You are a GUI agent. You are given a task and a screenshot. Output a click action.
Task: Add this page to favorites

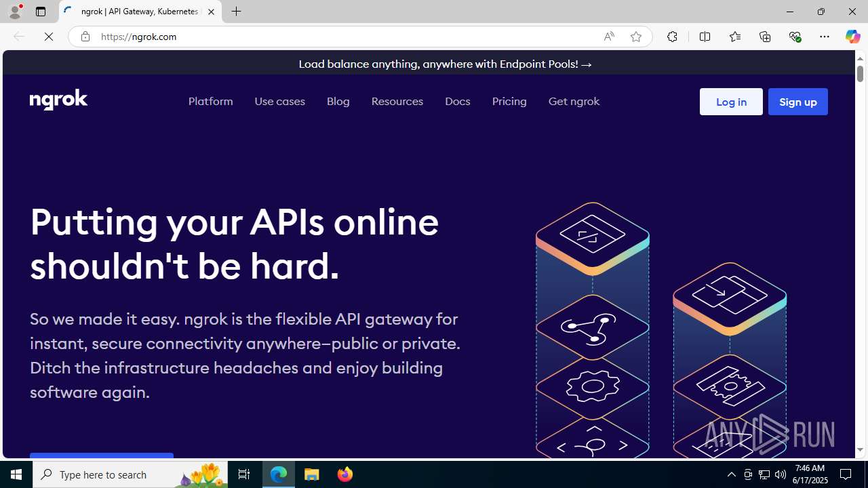point(635,37)
